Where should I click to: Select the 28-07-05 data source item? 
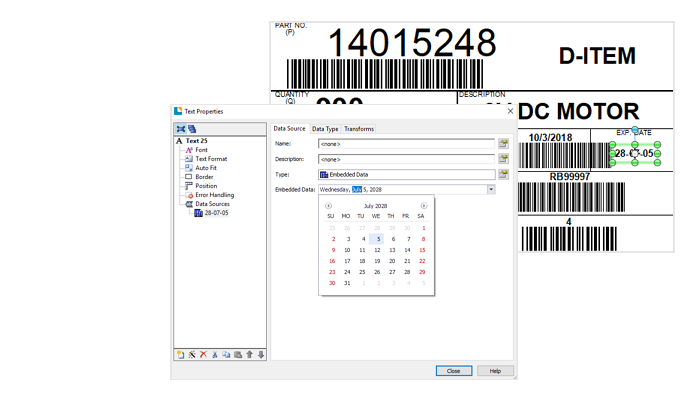pos(215,213)
